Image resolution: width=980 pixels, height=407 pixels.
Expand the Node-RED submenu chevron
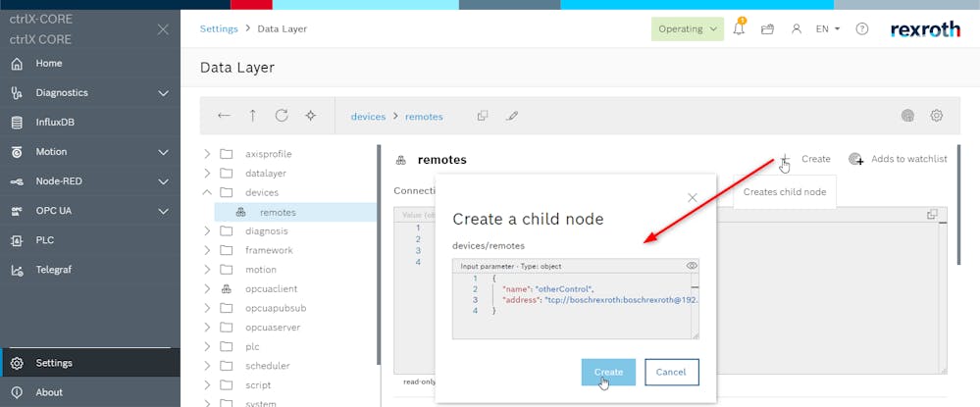coord(163,181)
